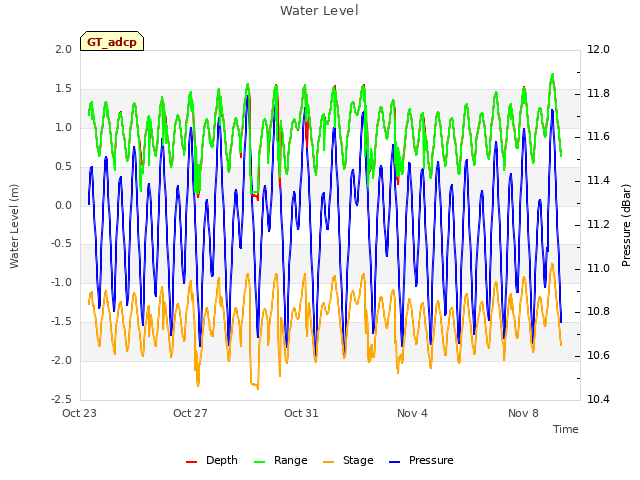
Task: Click the 12.0 right axis tick label
Action: point(598,49)
